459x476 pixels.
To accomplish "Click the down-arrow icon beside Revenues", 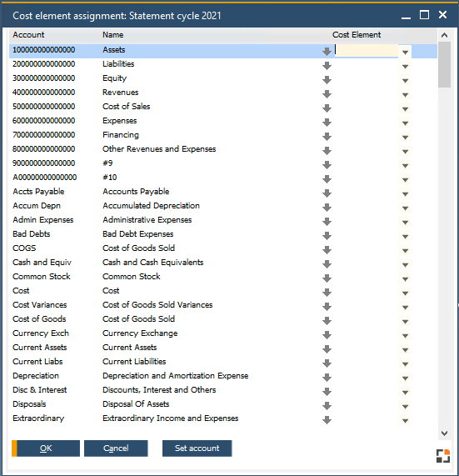I will (327, 94).
